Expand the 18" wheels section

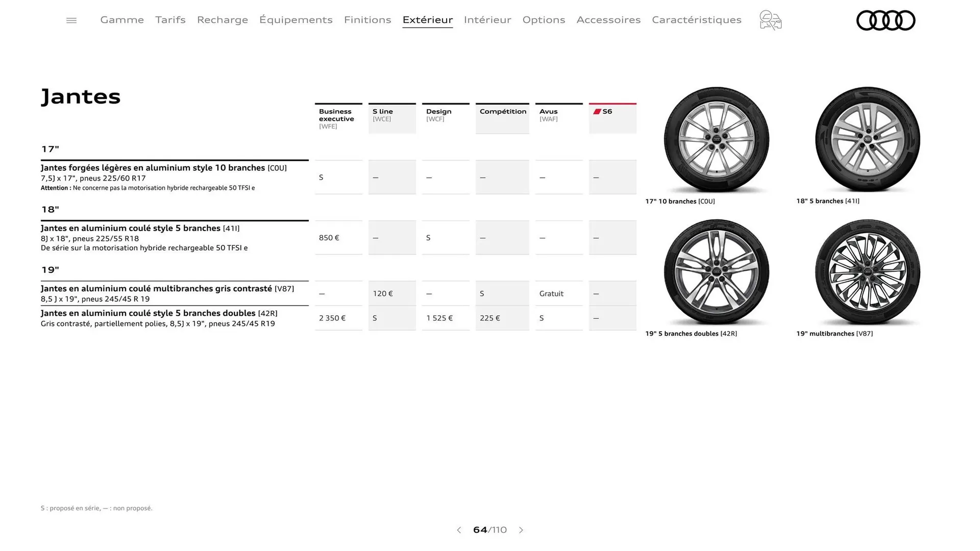[x=50, y=209]
